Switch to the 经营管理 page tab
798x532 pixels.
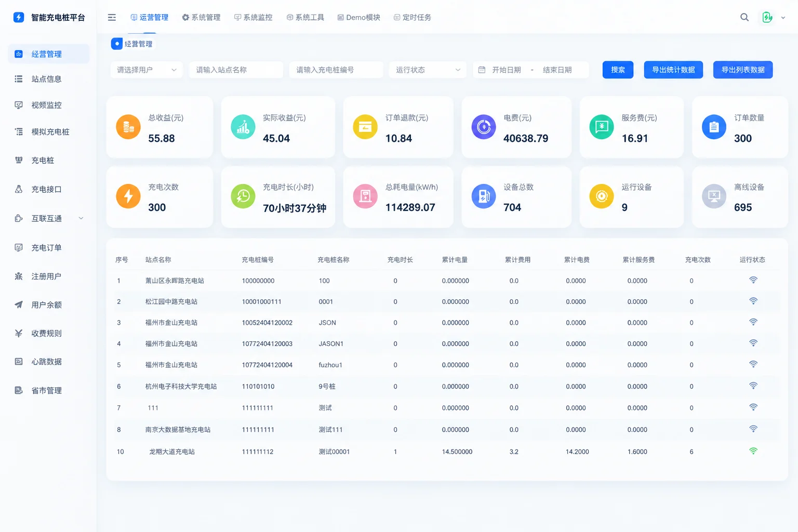[x=132, y=44]
